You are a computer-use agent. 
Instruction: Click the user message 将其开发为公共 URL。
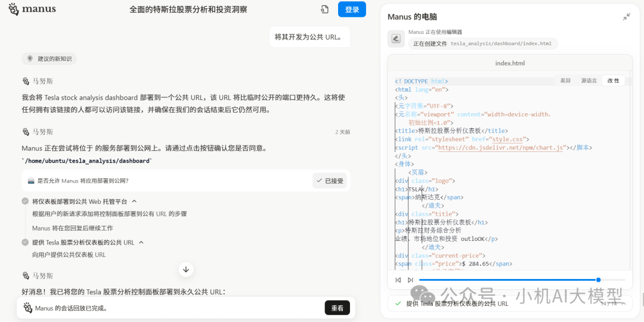click(309, 36)
